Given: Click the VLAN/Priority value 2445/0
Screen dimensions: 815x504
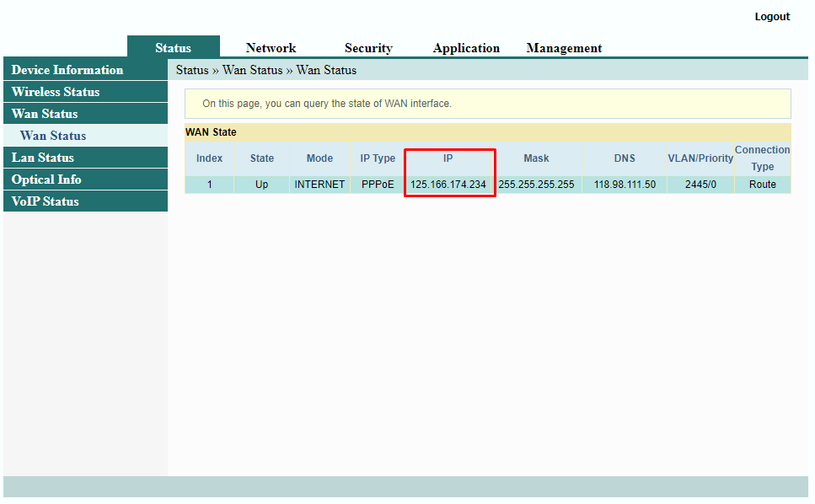Looking at the screenshot, I should [x=700, y=185].
